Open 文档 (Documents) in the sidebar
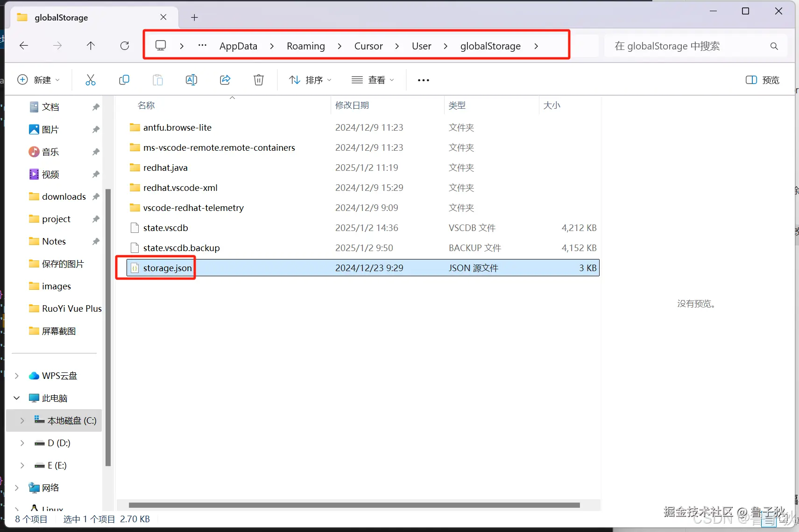This screenshot has width=799, height=532. pos(50,107)
